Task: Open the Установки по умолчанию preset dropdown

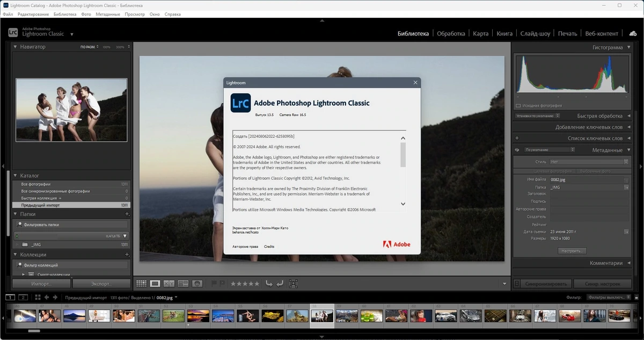Action: (537, 115)
